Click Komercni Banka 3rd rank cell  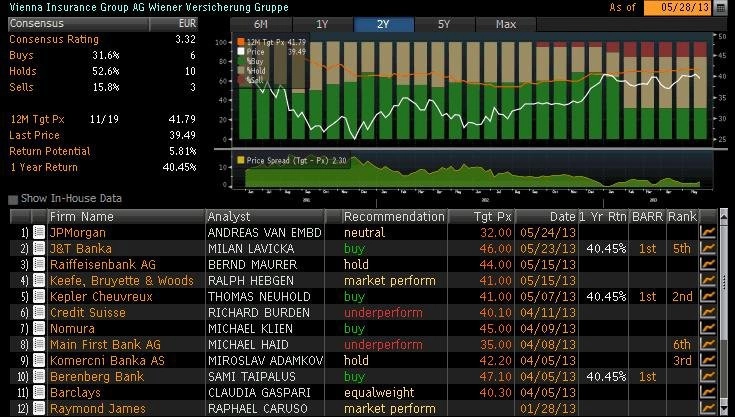pyautogui.click(x=682, y=360)
